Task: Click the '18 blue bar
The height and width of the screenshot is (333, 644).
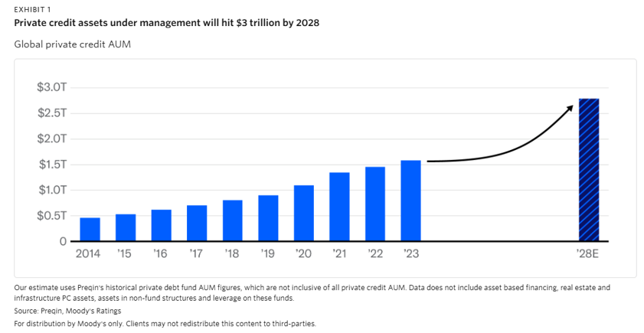Action: pos(233,220)
